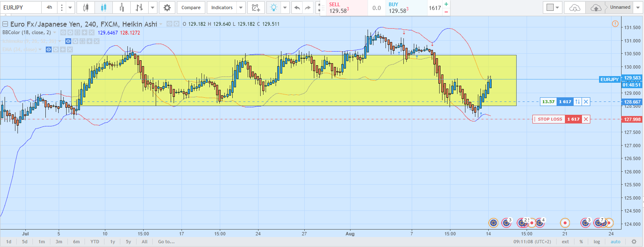Remove the BBColor indicator

point(92,32)
